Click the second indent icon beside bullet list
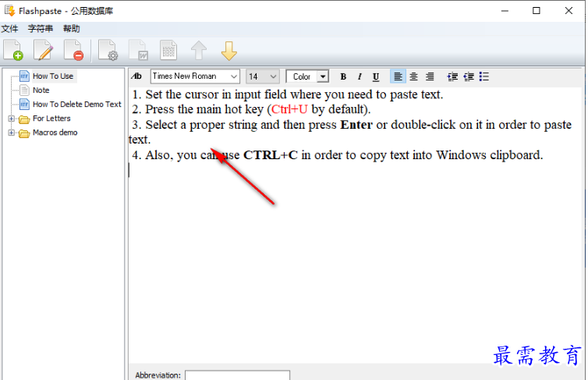Image resolution: width=588 pixels, height=380 pixels. (469, 76)
